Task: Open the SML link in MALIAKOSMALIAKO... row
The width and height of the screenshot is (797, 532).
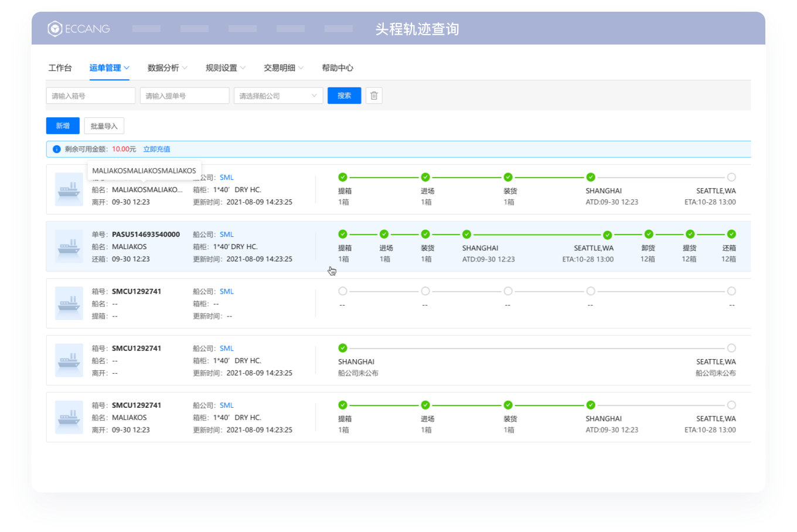Action: [x=227, y=178]
